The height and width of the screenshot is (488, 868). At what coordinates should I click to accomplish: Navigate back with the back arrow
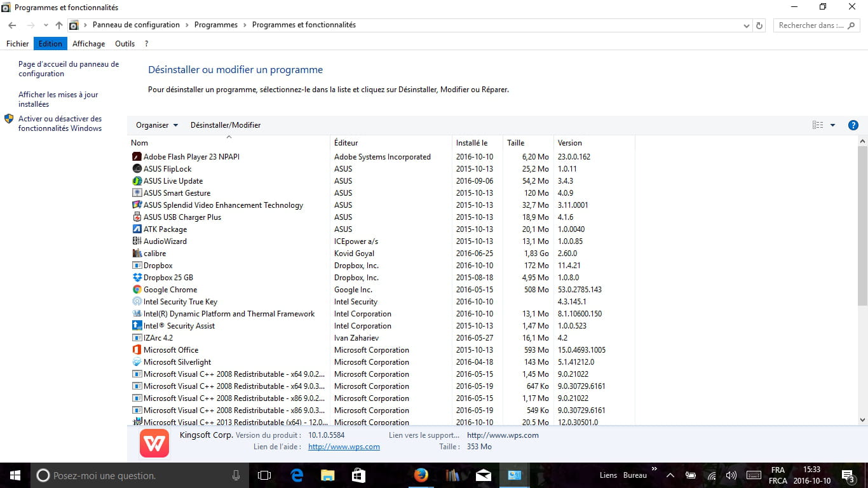click(12, 25)
